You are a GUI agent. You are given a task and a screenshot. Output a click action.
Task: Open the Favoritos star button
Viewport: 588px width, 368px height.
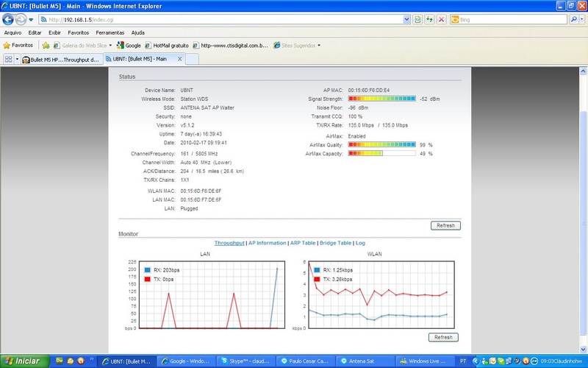click(x=18, y=46)
